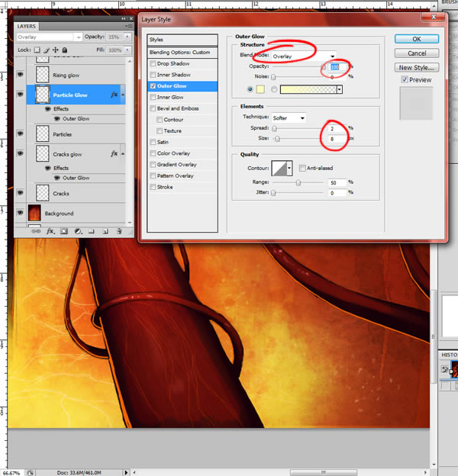458x476 pixels.
Task: Click fx badge on Particle Glow layer
Action: 114,95
